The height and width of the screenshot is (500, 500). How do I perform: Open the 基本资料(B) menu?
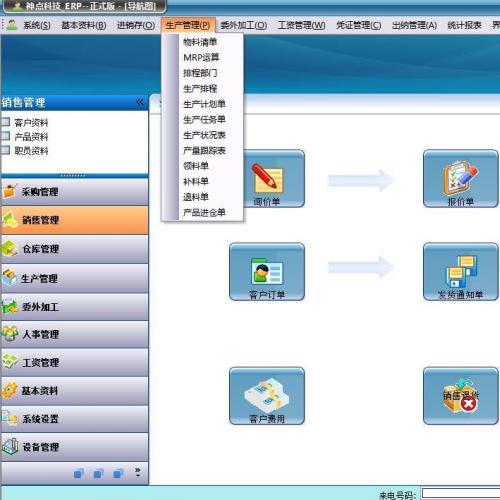click(84, 25)
